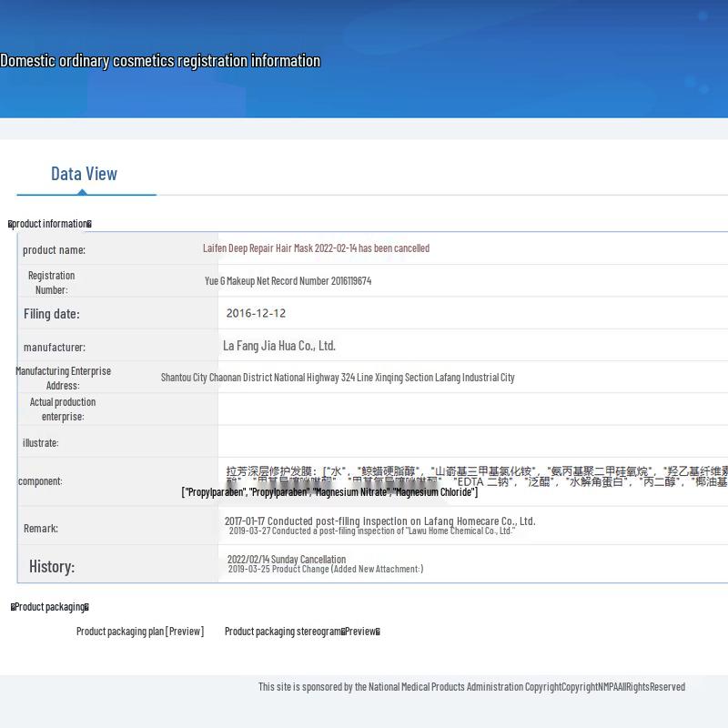728x728 pixels.
Task: Click the Shantou City manufacturing address text
Action: tap(338, 378)
